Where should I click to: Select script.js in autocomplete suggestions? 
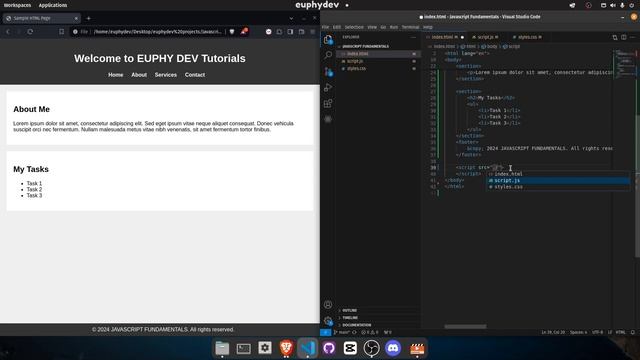[558, 180]
